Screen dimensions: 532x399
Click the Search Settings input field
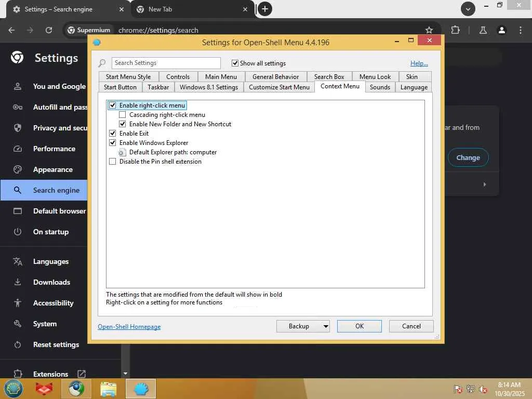pos(166,63)
